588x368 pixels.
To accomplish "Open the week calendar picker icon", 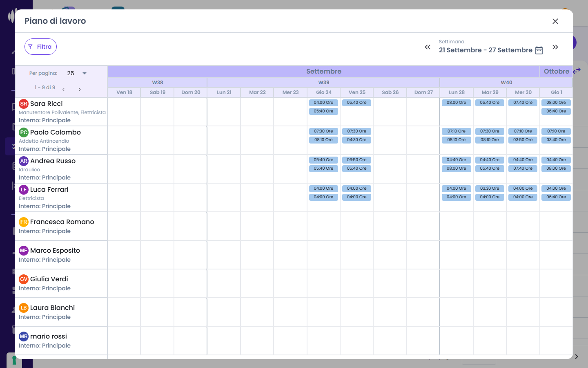I will 539,50.
